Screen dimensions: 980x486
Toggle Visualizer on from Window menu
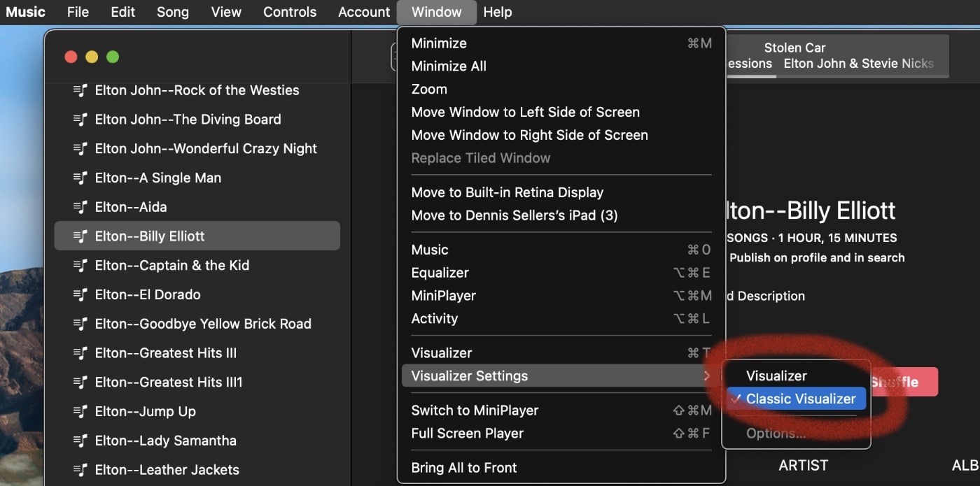pos(442,353)
